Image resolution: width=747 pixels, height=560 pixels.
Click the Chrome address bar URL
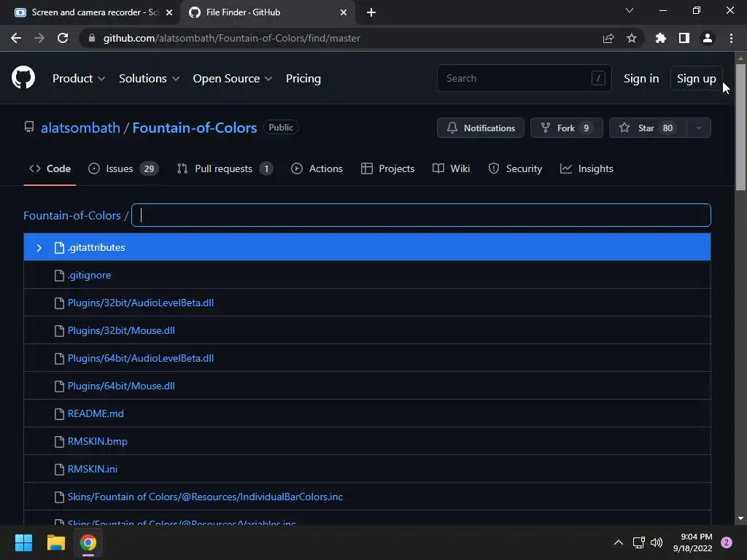[x=231, y=38]
